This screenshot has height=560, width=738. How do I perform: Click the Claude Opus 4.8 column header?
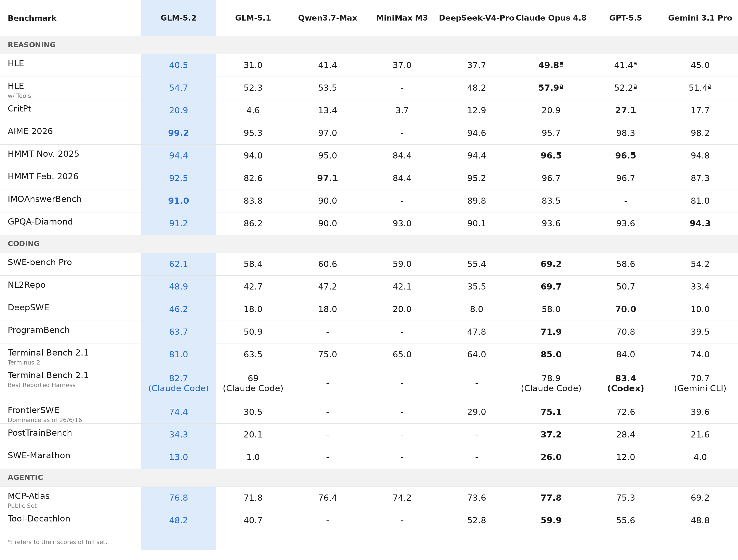point(551,18)
